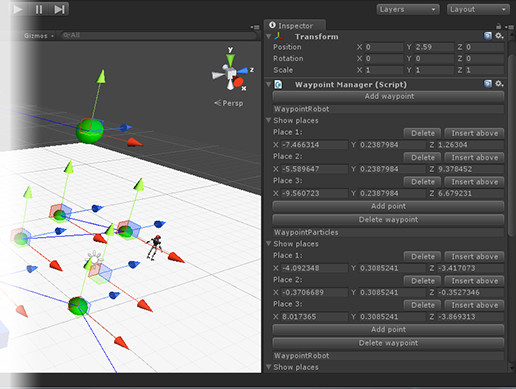Click Position Y field showing 2.59
Screen dimensions: 516x389
point(434,47)
